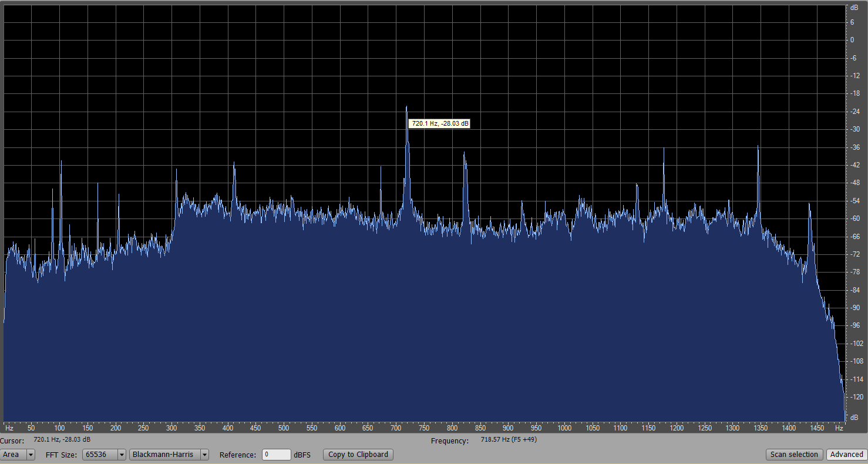Screen dimensions: 868x464
Task: Toggle the Advanced options button
Action: [x=846, y=455]
